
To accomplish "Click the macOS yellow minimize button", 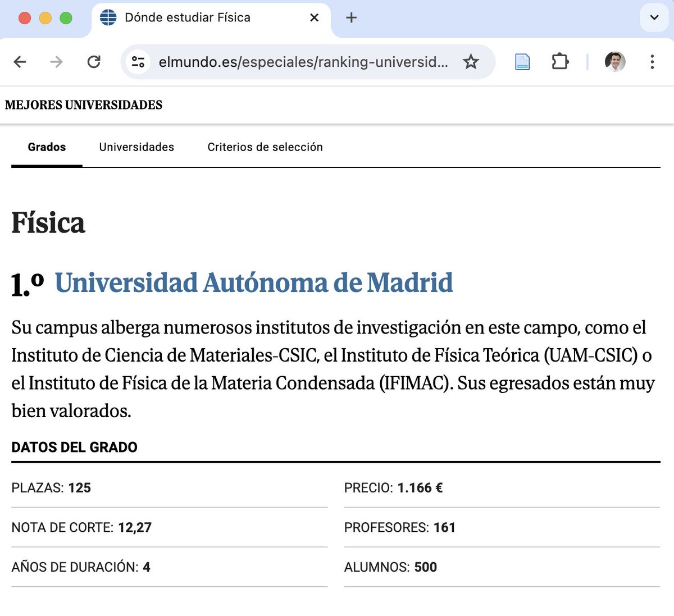I will click(x=45, y=18).
